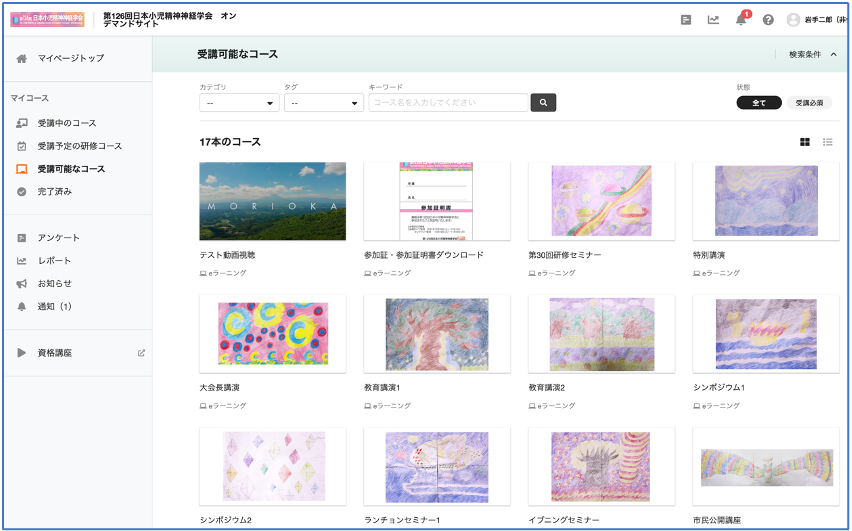Go to マイページトップ in sidebar
This screenshot has width=852, height=531.
click(x=71, y=58)
